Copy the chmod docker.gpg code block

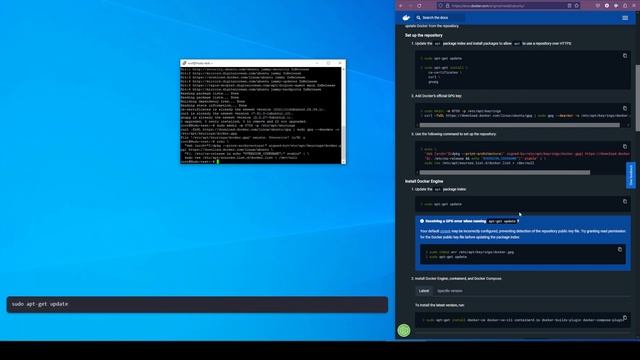pyautogui.click(x=620, y=249)
